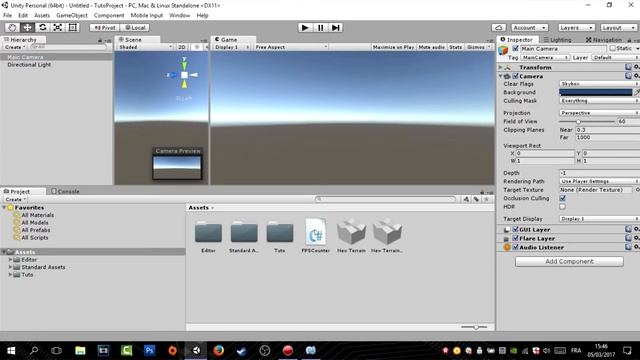Select the Rotate tool

pos(42,27)
